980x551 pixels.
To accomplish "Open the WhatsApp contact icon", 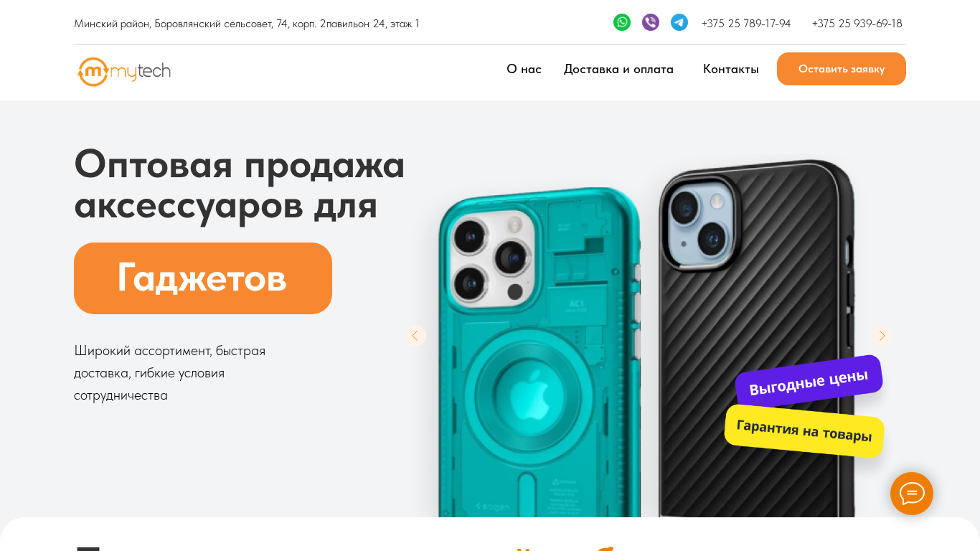I will 622,22.
